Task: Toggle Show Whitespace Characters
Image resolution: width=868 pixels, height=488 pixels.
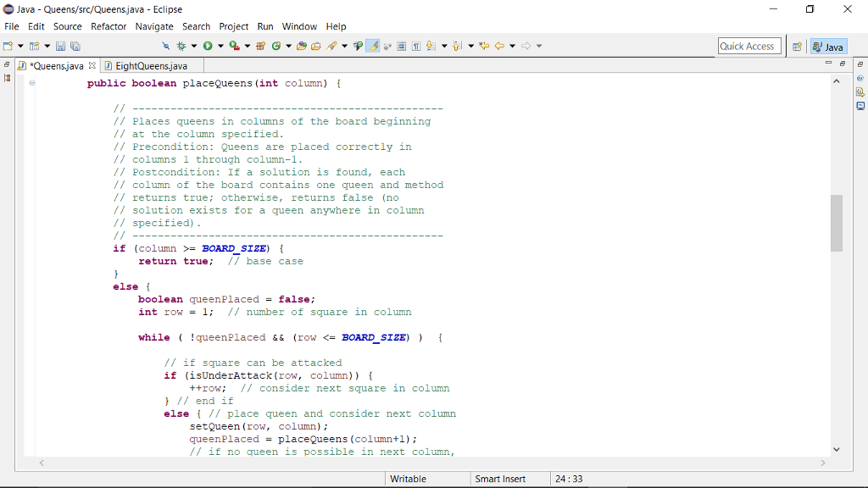Action: pos(415,46)
